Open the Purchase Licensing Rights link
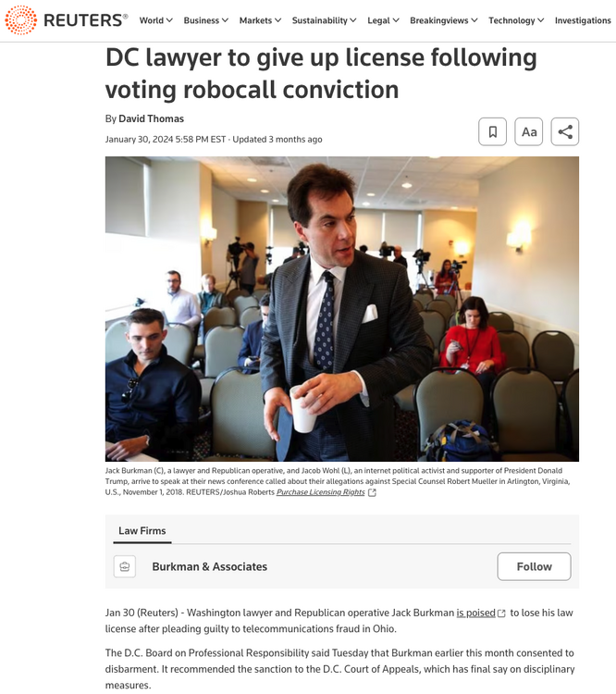The height and width of the screenshot is (694, 616). pos(320,492)
